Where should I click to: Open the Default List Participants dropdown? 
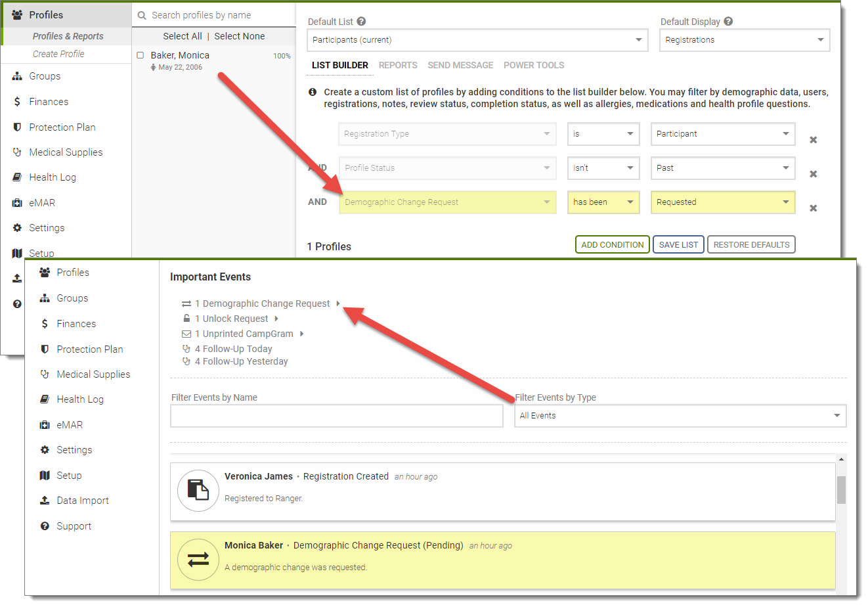(x=477, y=40)
